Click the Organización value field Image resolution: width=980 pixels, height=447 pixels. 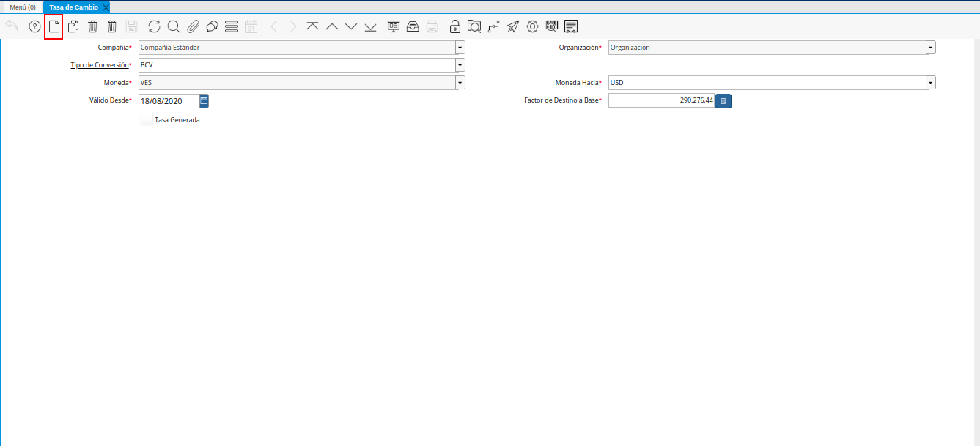(767, 48)
